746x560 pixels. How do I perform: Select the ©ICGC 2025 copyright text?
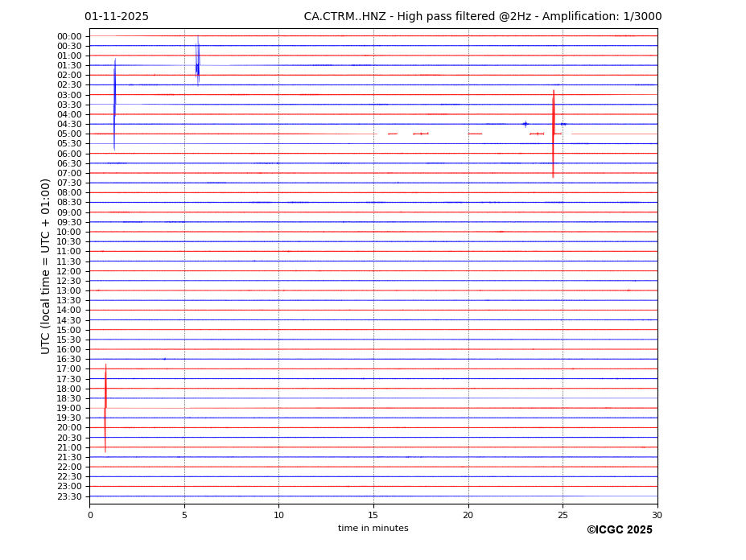[619, 530]
